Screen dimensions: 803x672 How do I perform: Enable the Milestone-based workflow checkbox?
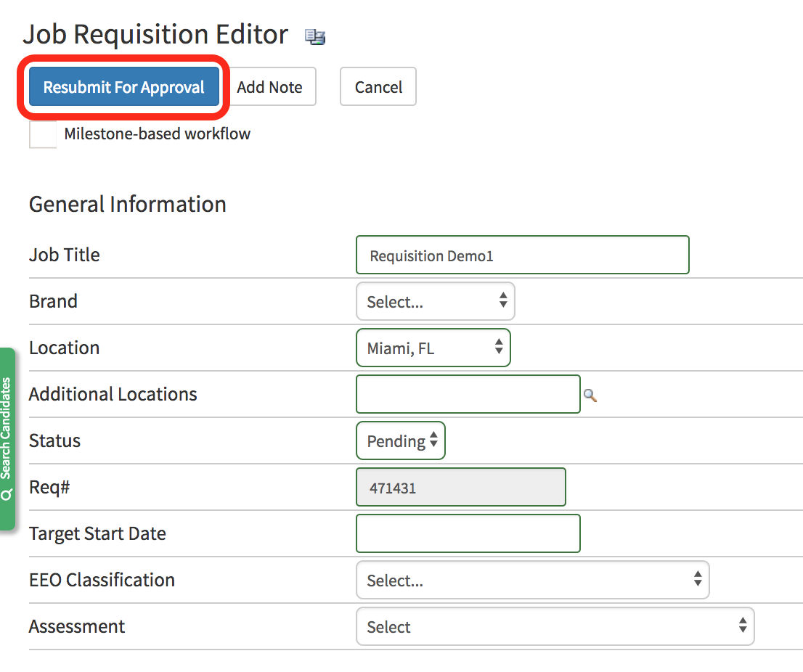43,134
